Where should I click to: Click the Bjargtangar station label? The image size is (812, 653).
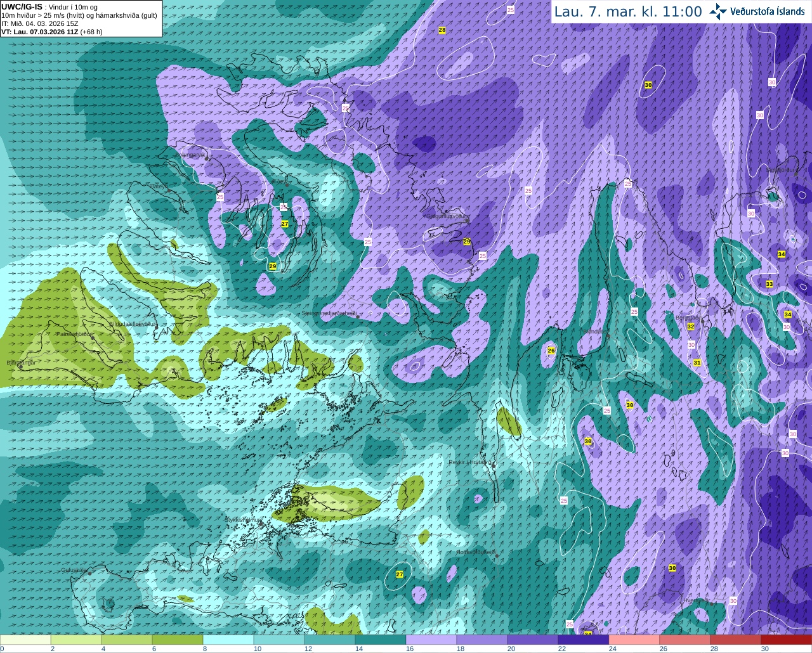(x=21, y=362)
